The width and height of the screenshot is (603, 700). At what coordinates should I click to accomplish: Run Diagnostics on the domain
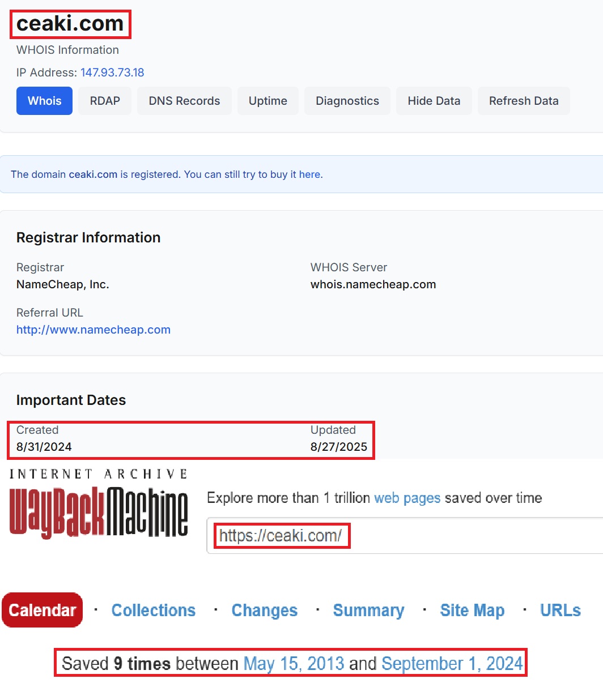tap(347, 101)
